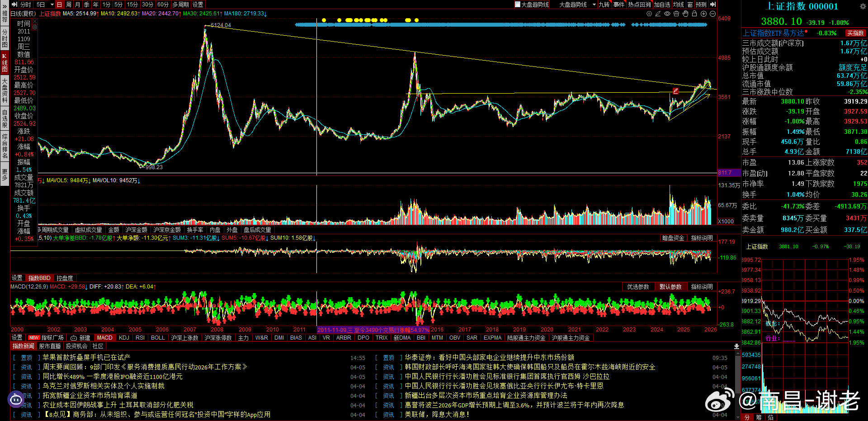
Task: Select the BOLL indicator tab
Action: pyautogui.click(x=158, y=338)
